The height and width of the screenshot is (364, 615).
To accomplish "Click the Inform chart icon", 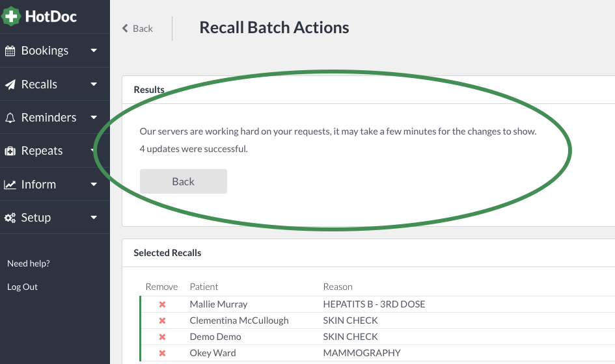I will tap(10, 185).
